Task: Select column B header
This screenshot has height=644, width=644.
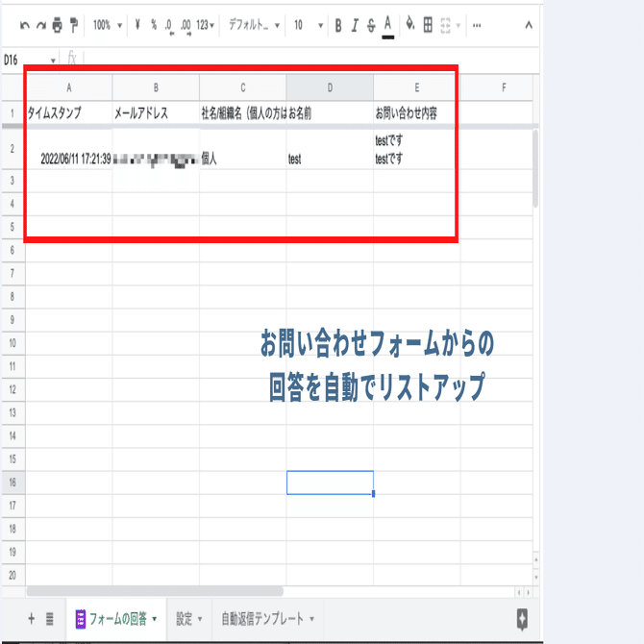Action: point(156,87)
